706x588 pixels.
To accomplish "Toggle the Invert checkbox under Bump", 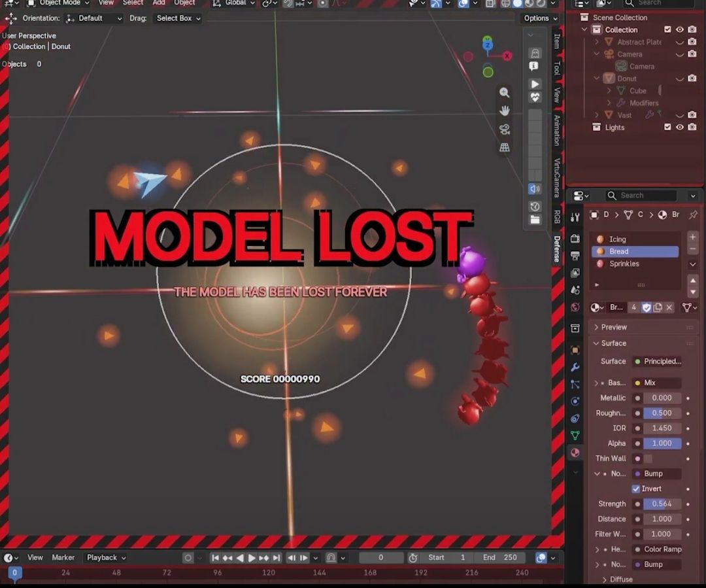I will (636, 489).
